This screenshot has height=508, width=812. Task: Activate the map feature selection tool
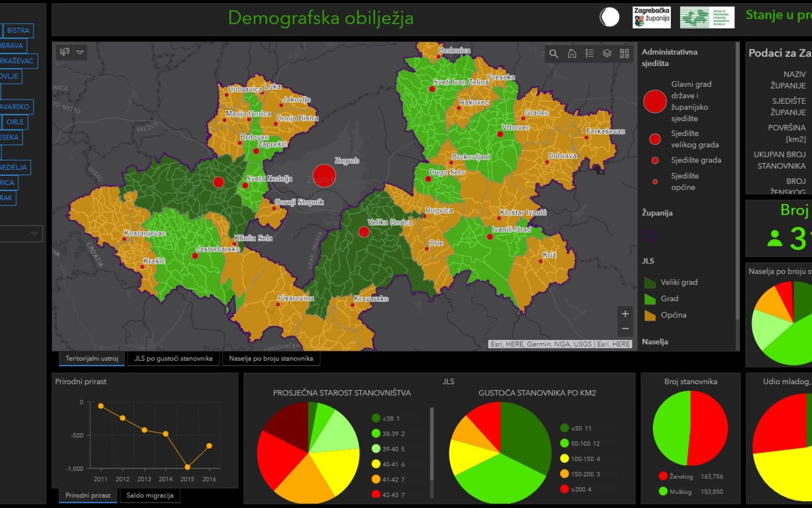coord(64,52)
